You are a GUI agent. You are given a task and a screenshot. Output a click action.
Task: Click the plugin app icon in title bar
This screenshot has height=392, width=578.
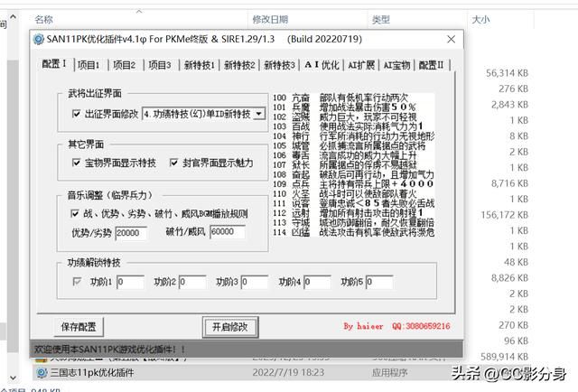[x=38, y=39]
